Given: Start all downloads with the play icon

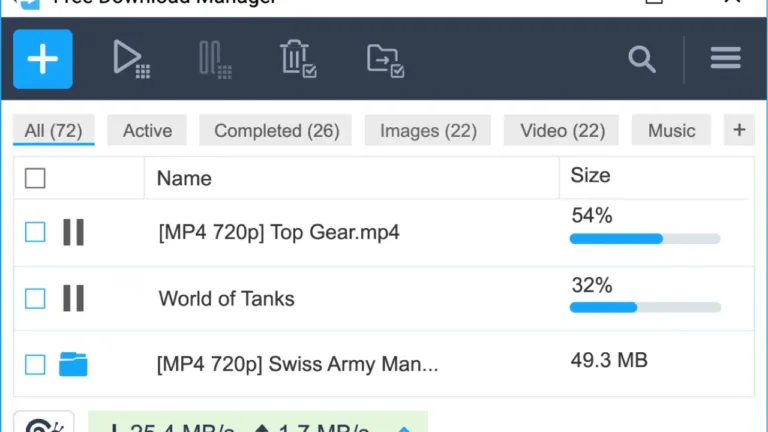Looking at the screenshot, I should [131, 59].
